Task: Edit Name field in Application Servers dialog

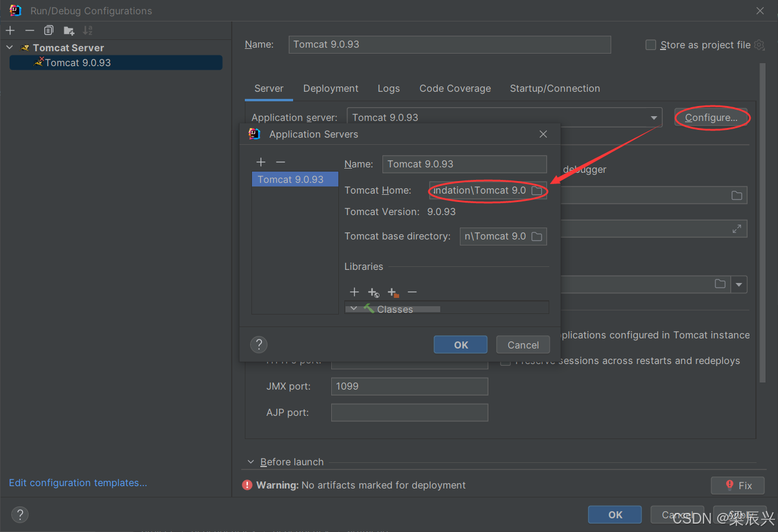Action: coord(465,164)
